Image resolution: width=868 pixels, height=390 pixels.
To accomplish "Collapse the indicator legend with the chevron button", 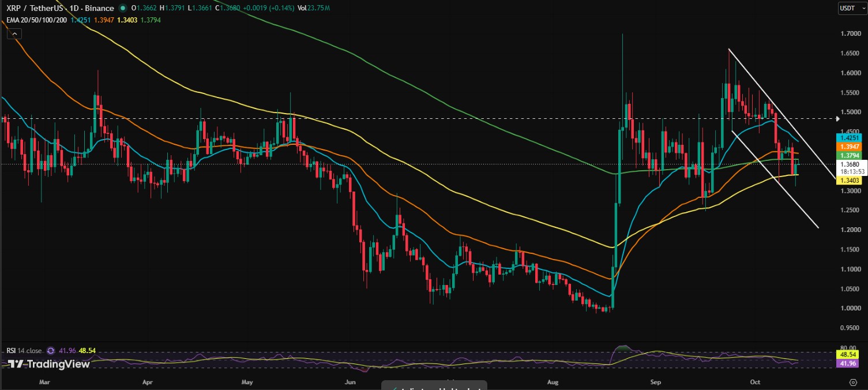I will coord(14,35).
